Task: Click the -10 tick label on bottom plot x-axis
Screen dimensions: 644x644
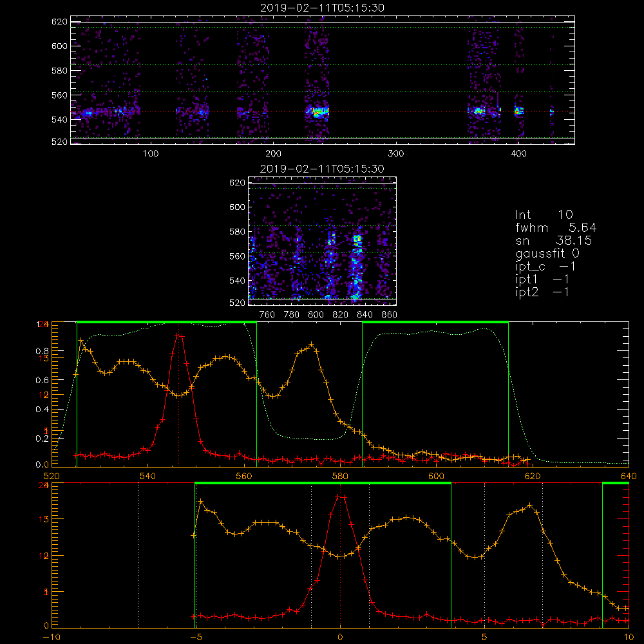Action: (52, 638)
